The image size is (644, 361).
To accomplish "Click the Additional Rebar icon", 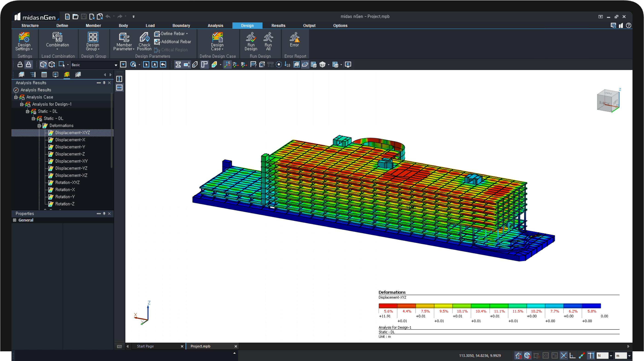I will pos(157,42).
